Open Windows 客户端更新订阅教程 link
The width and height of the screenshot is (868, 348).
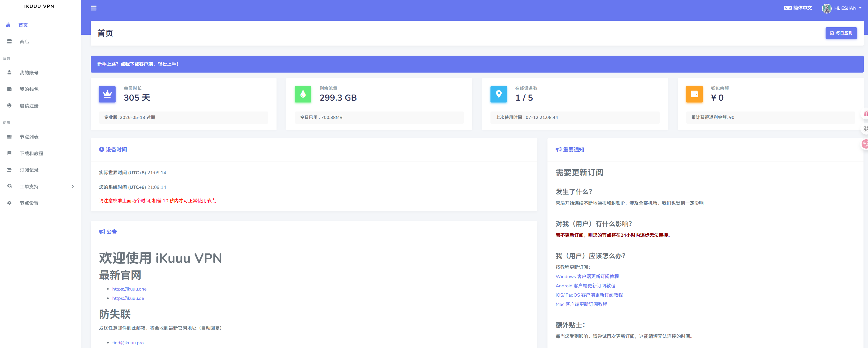pos(587,276)
